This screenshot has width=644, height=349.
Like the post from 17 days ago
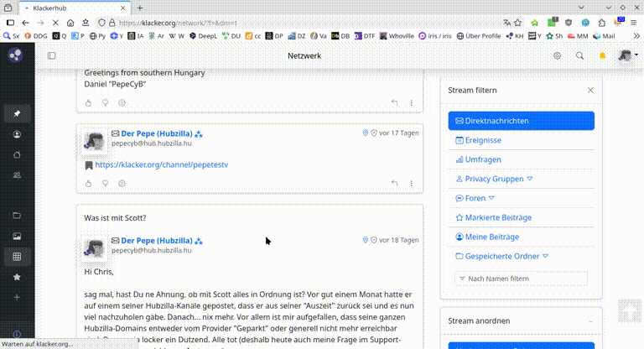(90, 182)
